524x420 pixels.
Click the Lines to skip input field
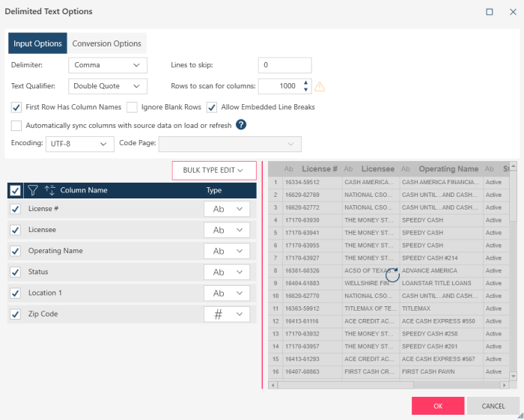pyautogui.click(x=284, y=65)
